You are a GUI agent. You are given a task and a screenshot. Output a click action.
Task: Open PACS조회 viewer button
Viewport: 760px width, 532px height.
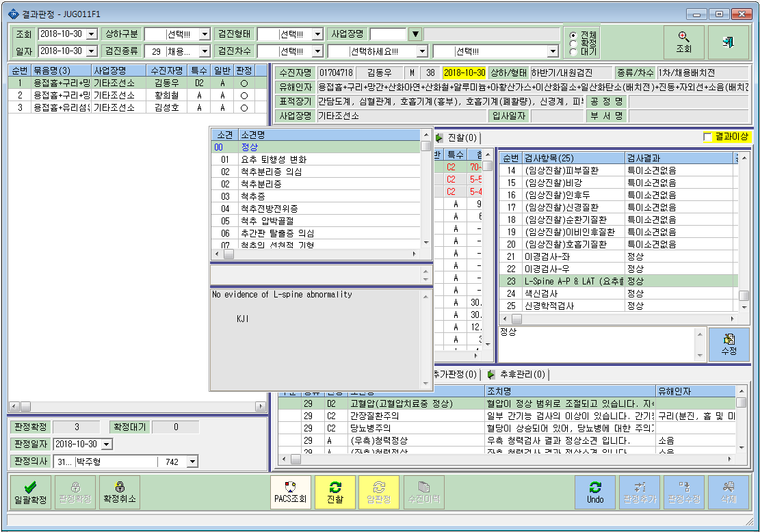point(290,492)
